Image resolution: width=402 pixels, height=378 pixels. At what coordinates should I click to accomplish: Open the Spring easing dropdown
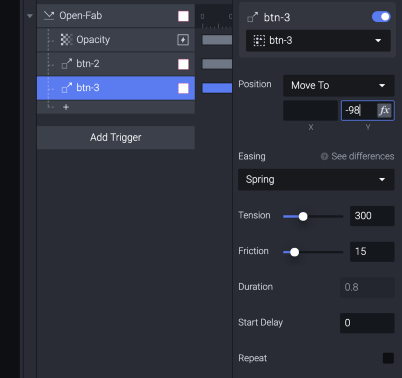point(316,180)
